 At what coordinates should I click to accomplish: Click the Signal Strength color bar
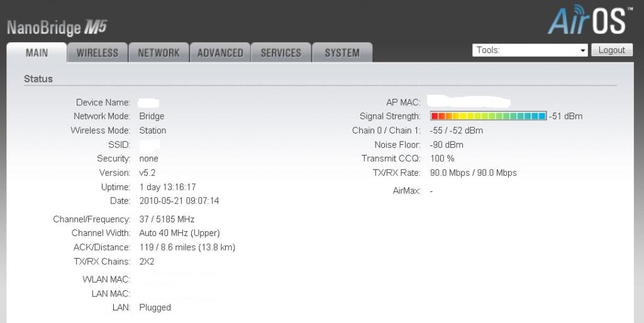[x=488, y=116]
